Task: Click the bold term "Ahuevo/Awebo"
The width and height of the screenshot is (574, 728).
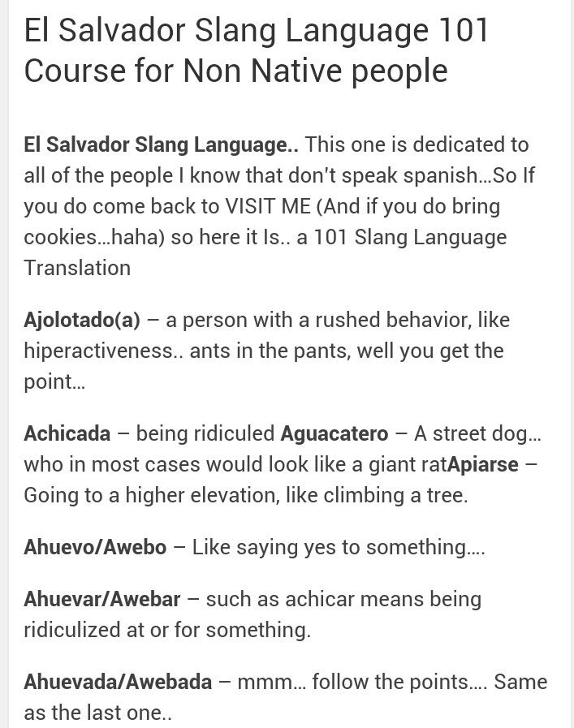Action: (95, 547)
